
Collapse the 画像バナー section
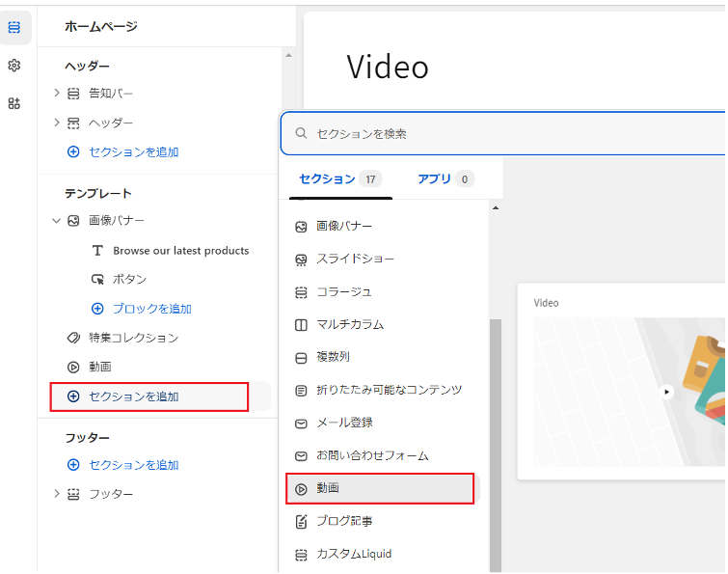[57, 221]
